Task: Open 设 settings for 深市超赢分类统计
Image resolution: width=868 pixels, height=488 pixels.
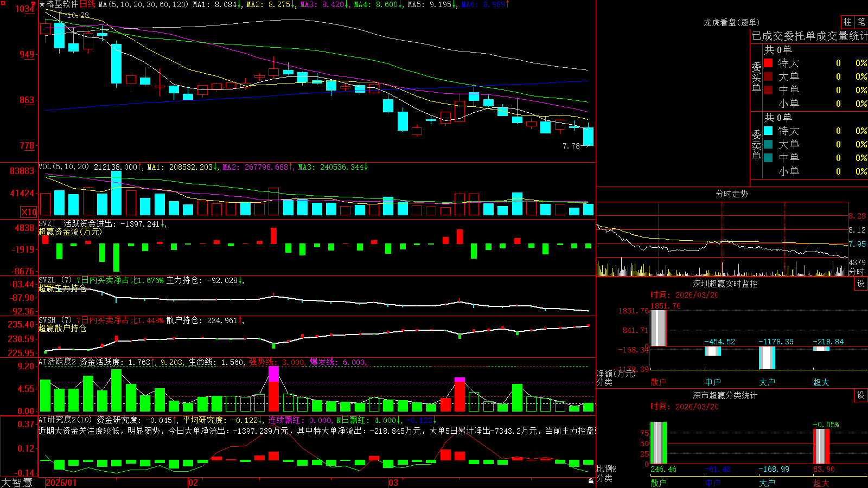Action: pos(861,395)
